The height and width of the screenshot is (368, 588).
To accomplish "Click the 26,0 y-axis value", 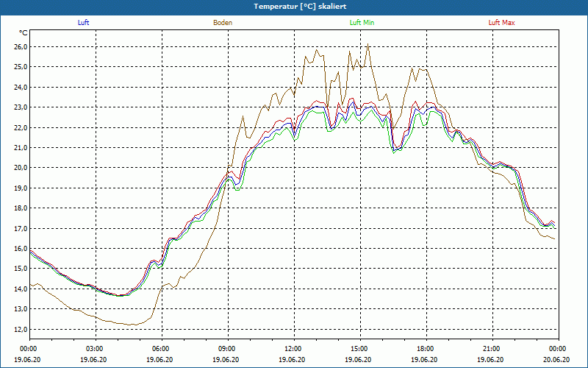I will [x=21, y=47].
